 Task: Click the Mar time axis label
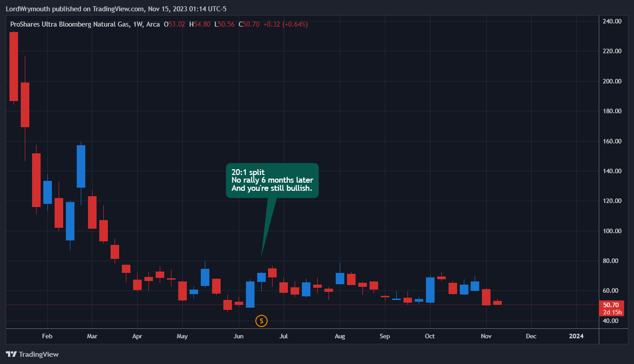pos(92,336)
